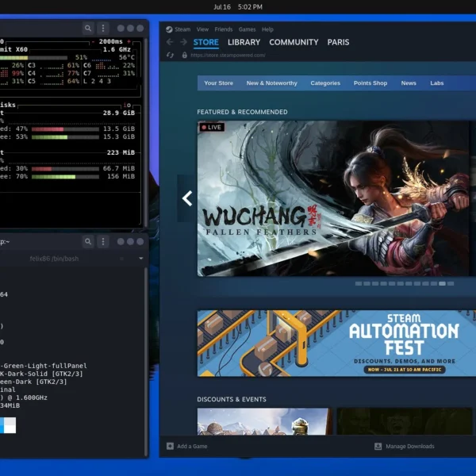Open the Games menu in Steam
Image resolution: width=476 pixels, height=476 pixels.
pyautogui.click(x=247, y=29)
